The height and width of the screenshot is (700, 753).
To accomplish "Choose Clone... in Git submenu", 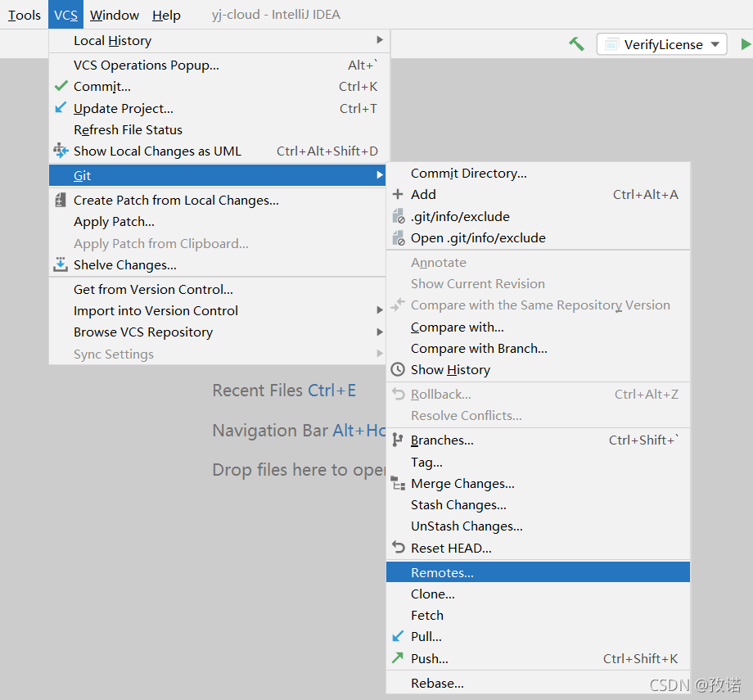I will (538, 594).
